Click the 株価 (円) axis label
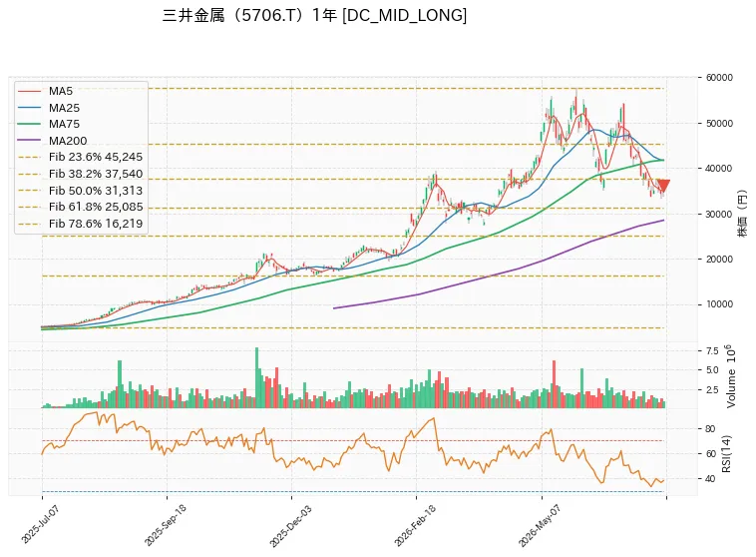Viewport: 756px width, 557px height. point(742,213)
